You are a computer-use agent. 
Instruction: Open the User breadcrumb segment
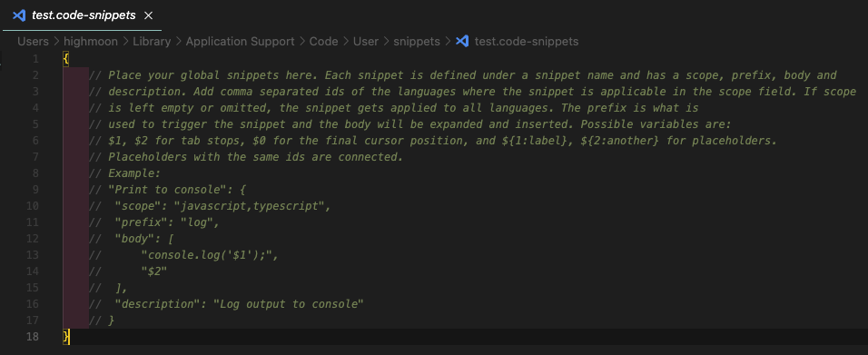point(366,41)
